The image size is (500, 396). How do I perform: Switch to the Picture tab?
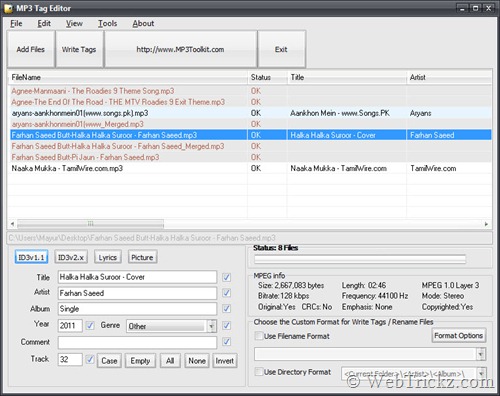142,257
